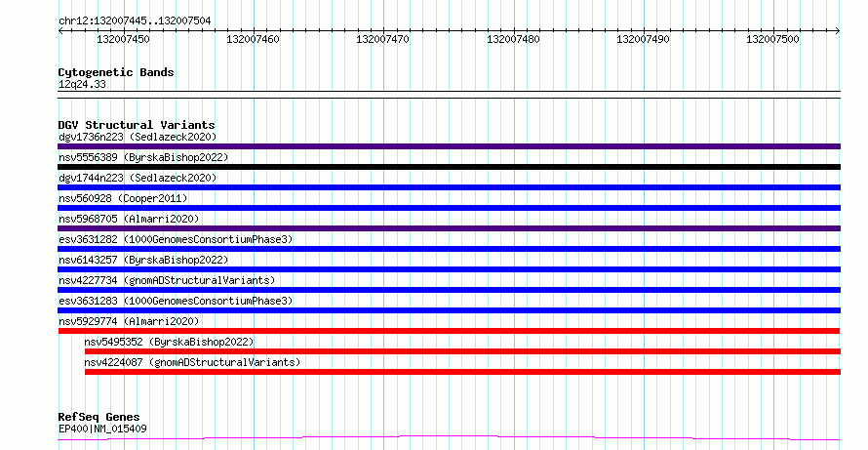This screenshot has width=868, height=450.
Task: Click the chr12:132007445..132007504 coordinate label
Action: [x=135, y=21]
